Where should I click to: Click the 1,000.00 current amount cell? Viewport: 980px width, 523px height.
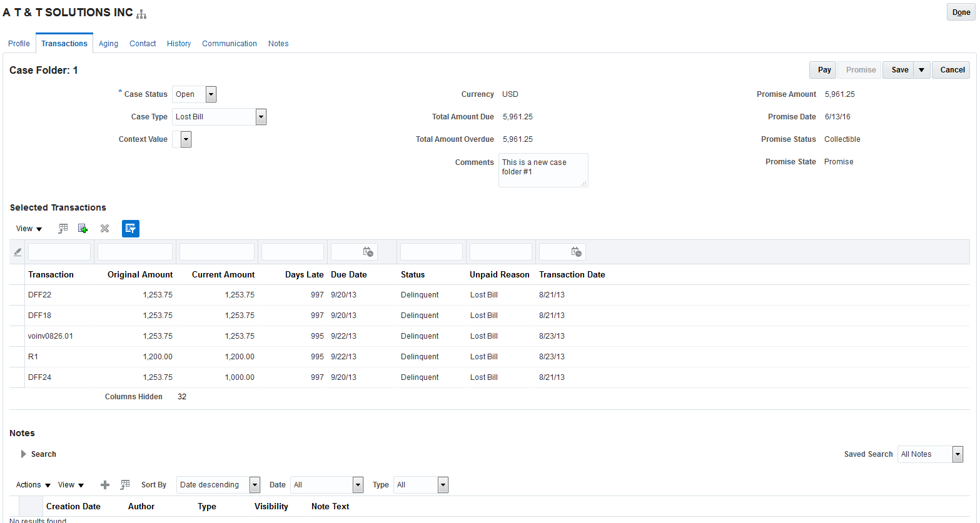240,377
